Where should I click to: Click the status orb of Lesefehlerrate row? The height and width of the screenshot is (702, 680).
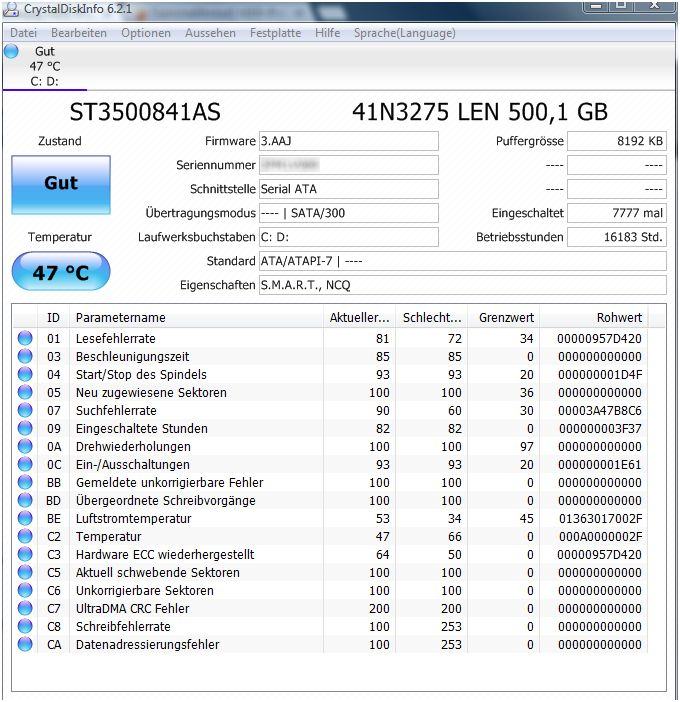[x=25, y=338]
